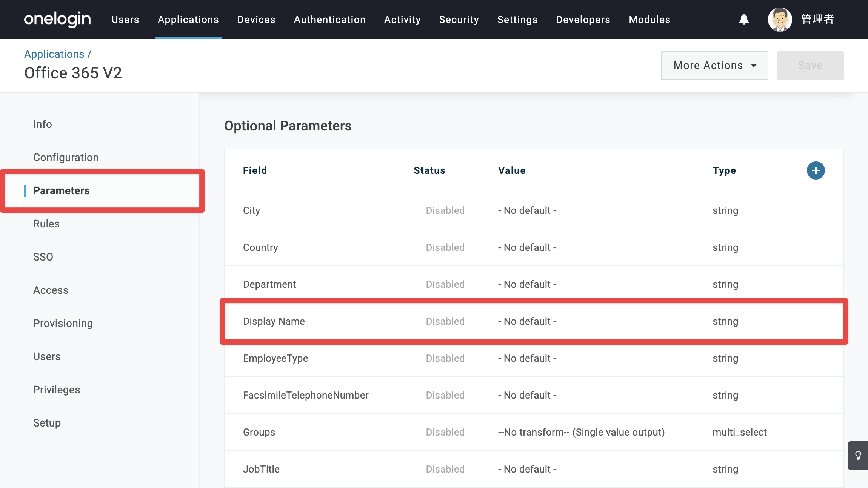Open the Users sidebar tab
868x488 pixels.
coord(47,356)
